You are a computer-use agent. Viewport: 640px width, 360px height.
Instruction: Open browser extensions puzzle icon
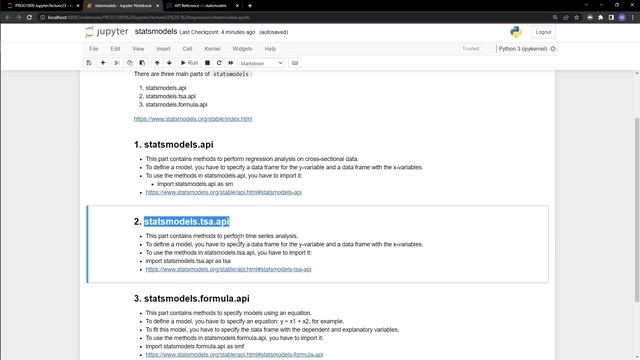pyautogui.click(x=600, y=18)
